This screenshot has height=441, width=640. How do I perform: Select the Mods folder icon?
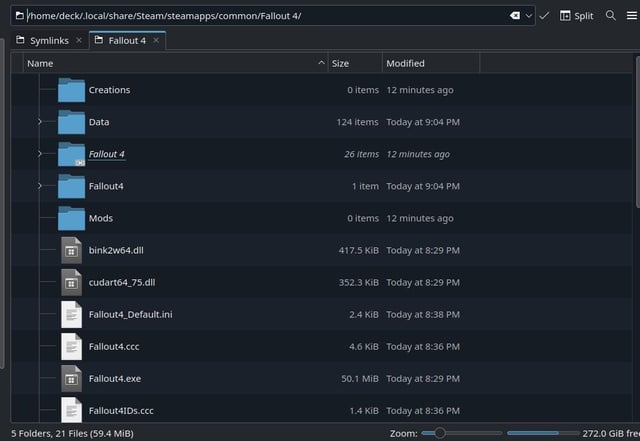[x=71, y=218]
